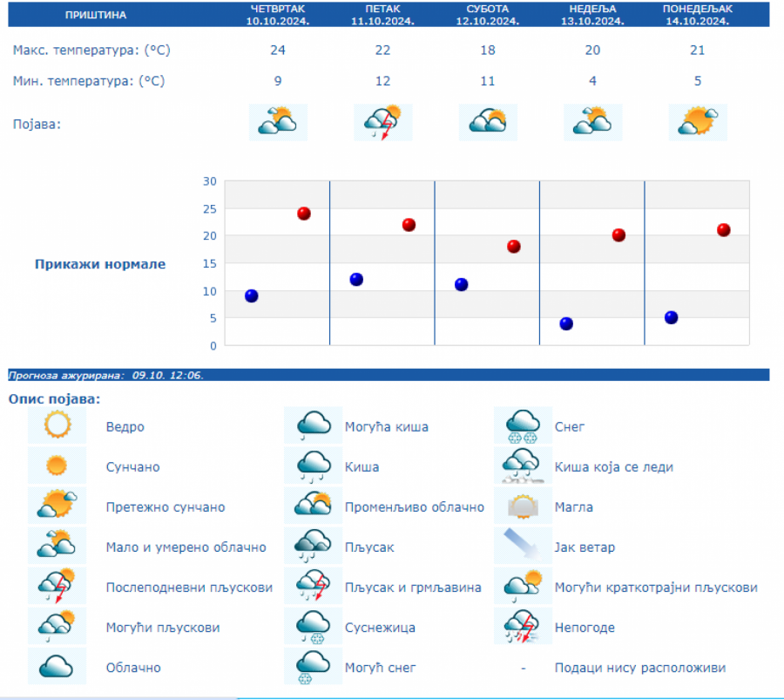Click Saturday's partly cloudy forecast icon
This screenshot has width=784, height=700.
488,122
